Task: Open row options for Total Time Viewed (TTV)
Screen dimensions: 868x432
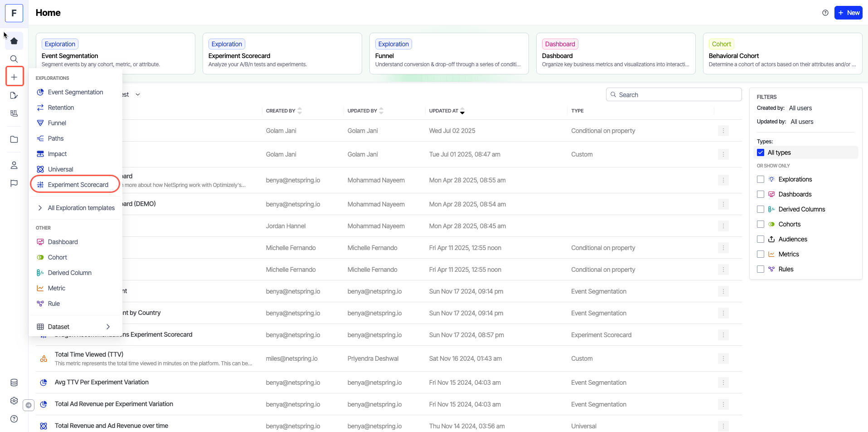Action: coord(723,358)
